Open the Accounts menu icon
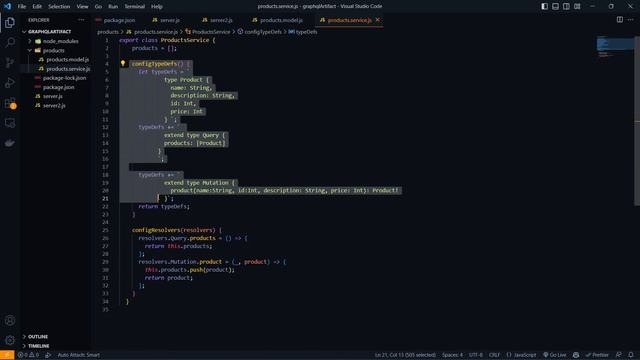The width and height of the screenshot is (640, 360). pyautogui.click(x=10, y=320)
